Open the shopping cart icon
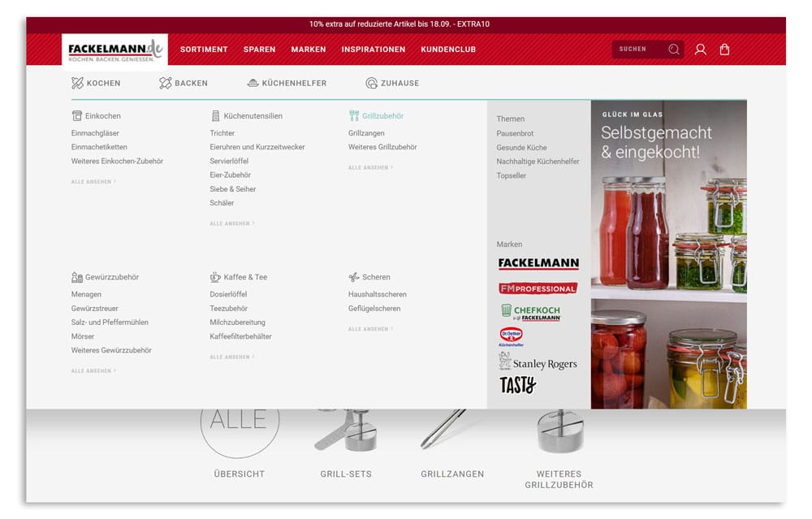Viewport: 812px width, 519px height. pos(724,49)
